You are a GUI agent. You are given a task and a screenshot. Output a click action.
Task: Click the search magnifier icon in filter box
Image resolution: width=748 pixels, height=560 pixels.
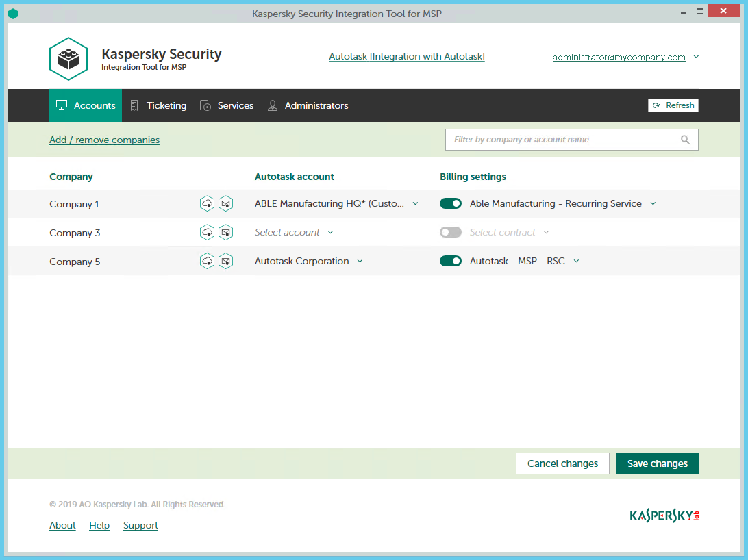coord(685,140)
